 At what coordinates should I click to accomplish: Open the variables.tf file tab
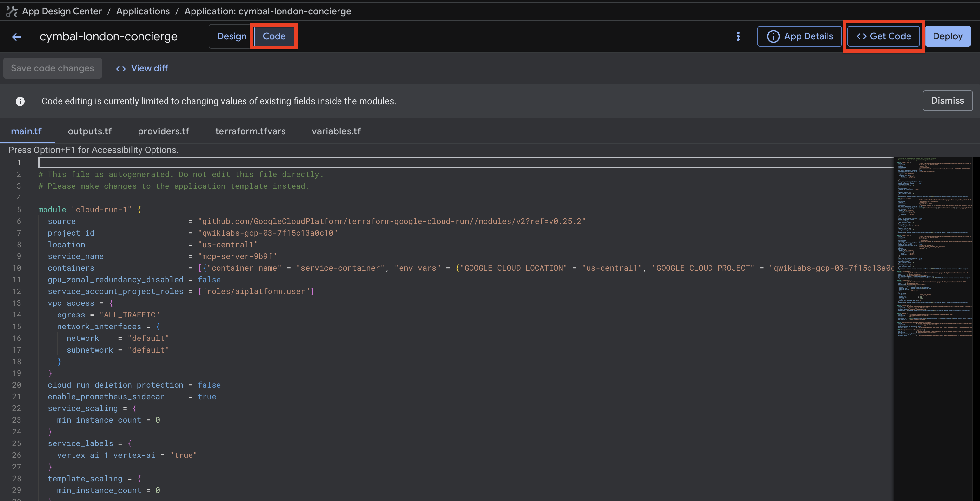click(336, 131)
